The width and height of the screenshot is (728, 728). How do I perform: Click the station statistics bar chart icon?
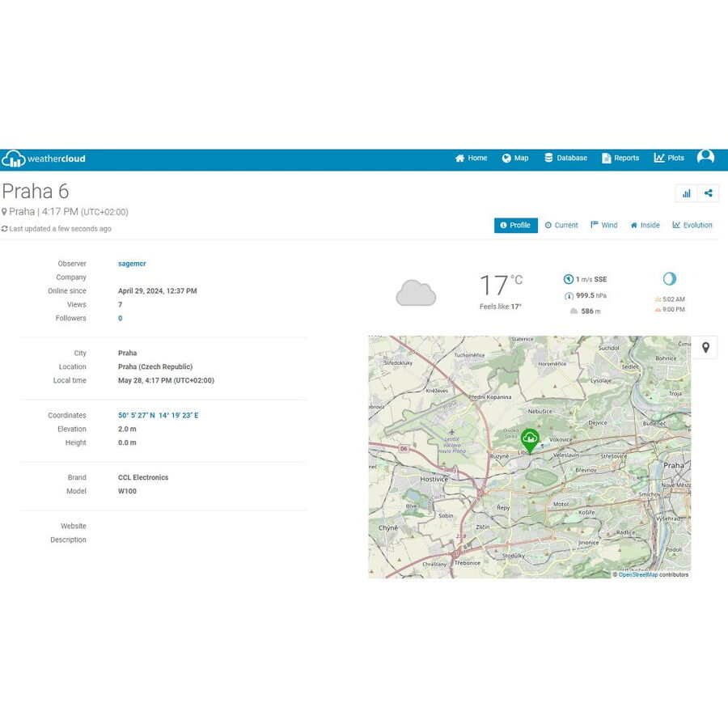pos(686,193)
